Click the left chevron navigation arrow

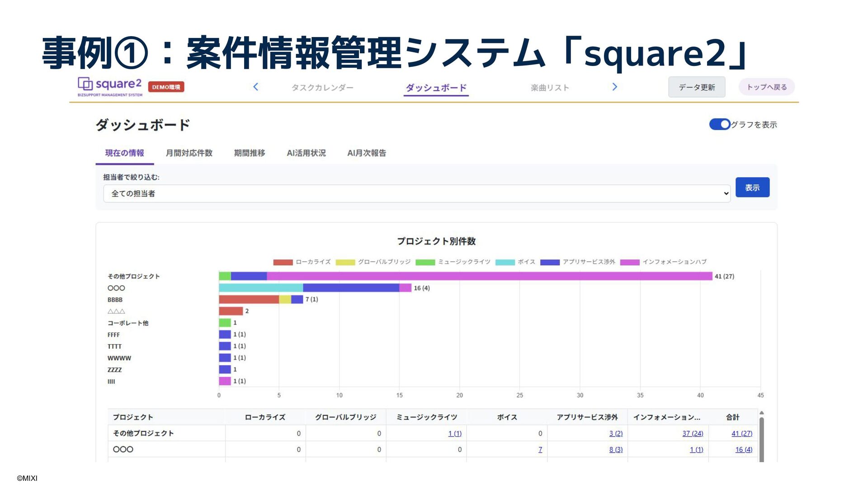point(256,87)
